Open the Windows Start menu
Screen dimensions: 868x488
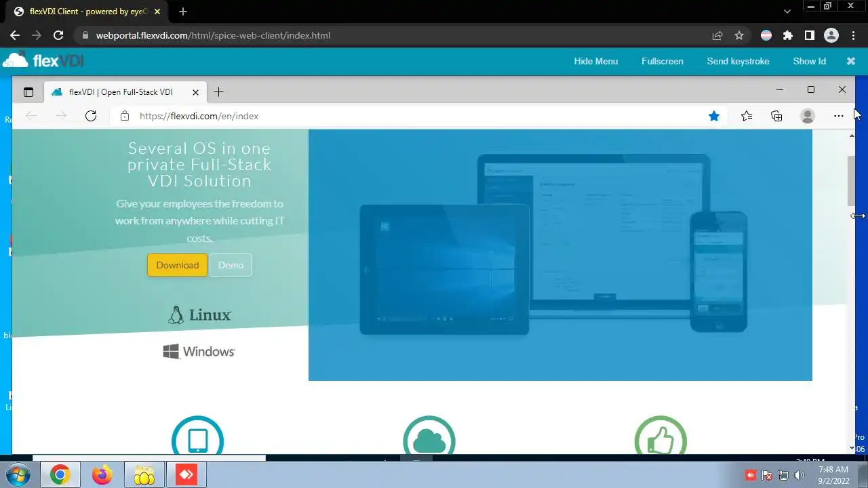(18, 474)
